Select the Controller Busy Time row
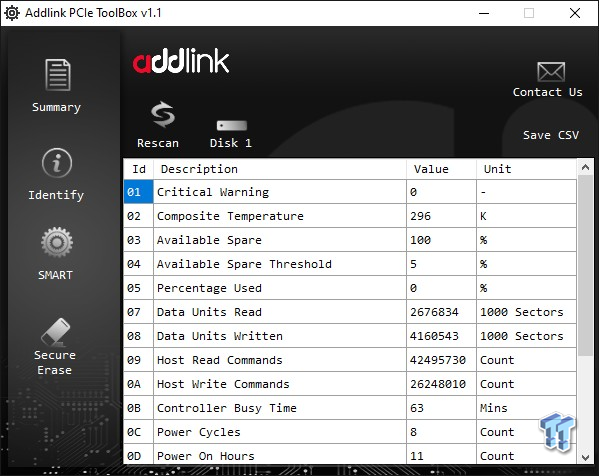599x476 pixels. pyautogui.click(x=350, y=408)
